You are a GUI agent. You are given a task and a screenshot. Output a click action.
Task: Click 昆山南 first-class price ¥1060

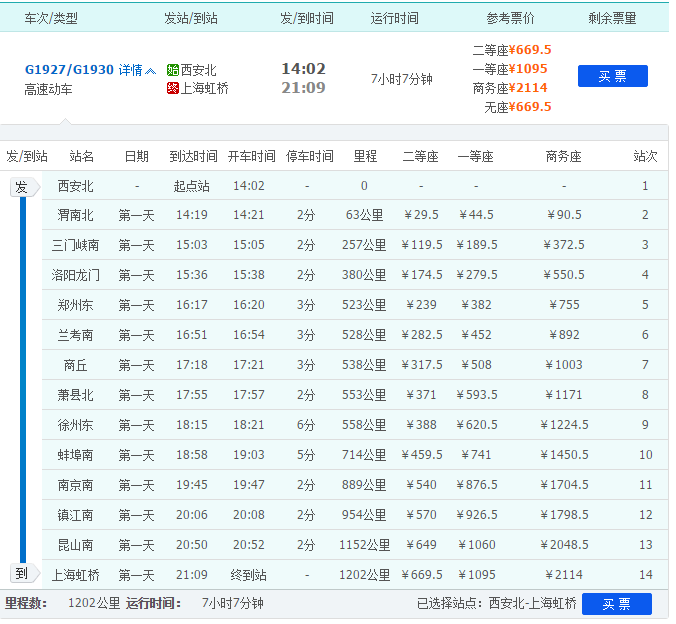pos(476,545)
